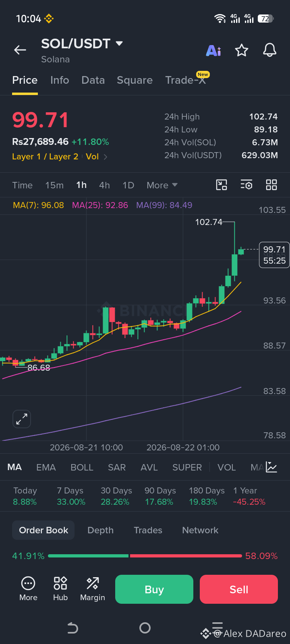
Task: Open the More options icon
Action: coord(28,589)
